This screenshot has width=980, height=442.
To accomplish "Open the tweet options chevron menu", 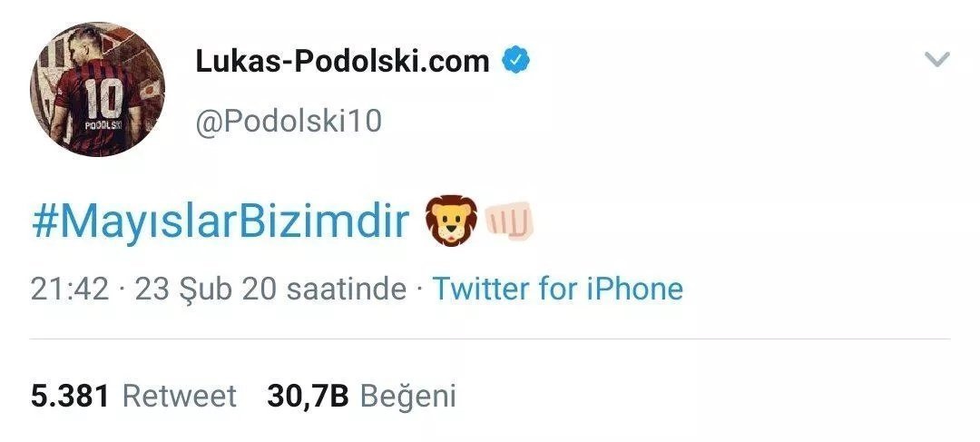I will [936, 60].
